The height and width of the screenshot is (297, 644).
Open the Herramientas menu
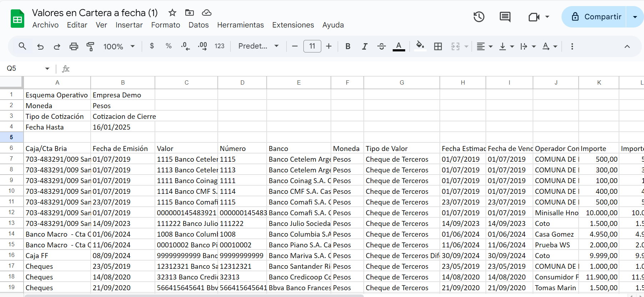[x=241, y=25]
